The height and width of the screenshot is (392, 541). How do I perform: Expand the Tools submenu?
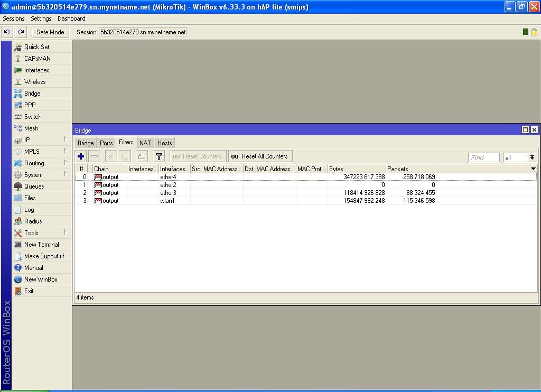pos(42,233)
